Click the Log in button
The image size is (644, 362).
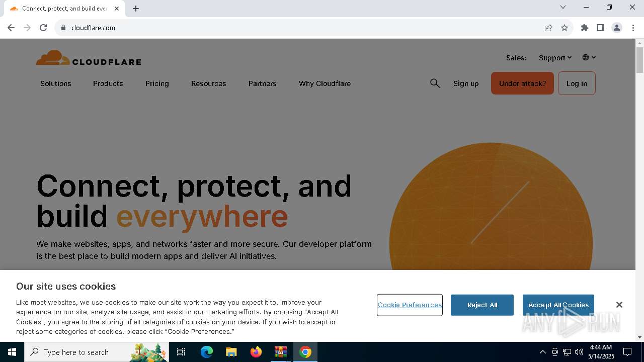click(577, 83)
